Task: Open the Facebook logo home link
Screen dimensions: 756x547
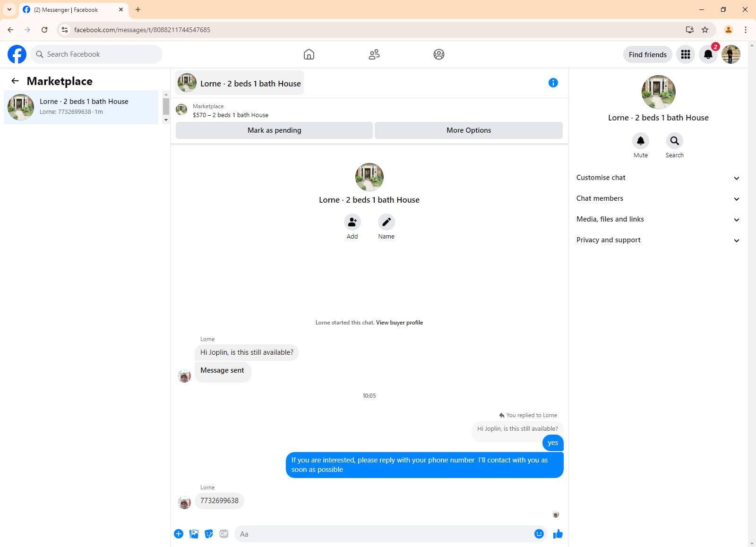Action: (x=17, y=54)
